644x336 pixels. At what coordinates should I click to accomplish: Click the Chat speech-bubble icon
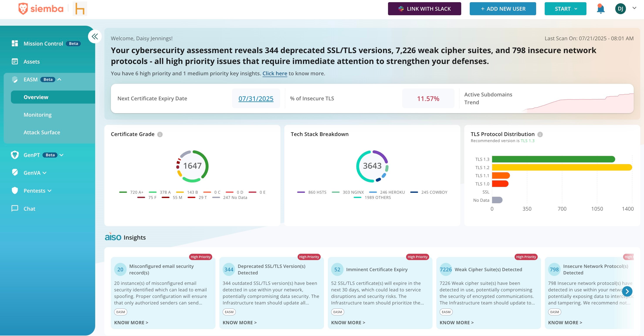pos(15,208)
